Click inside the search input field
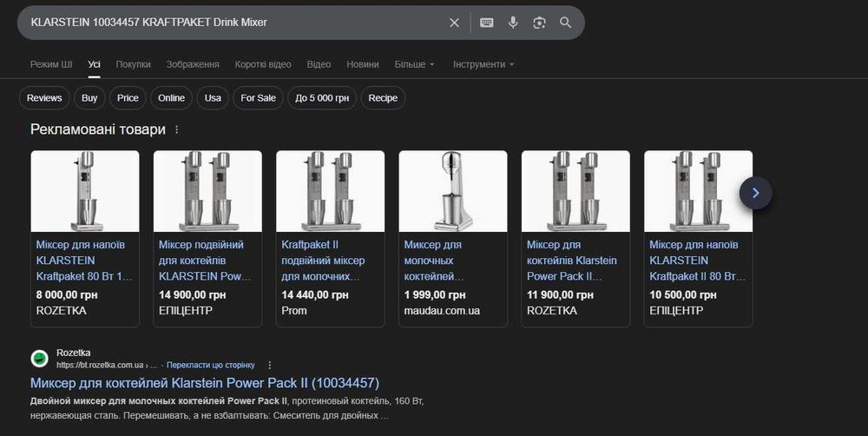 click(x=233, y=23)
